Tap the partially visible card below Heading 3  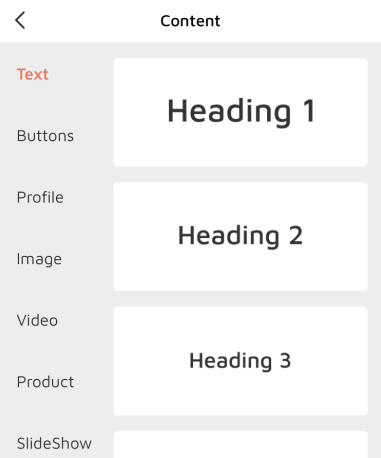point(240,444)
